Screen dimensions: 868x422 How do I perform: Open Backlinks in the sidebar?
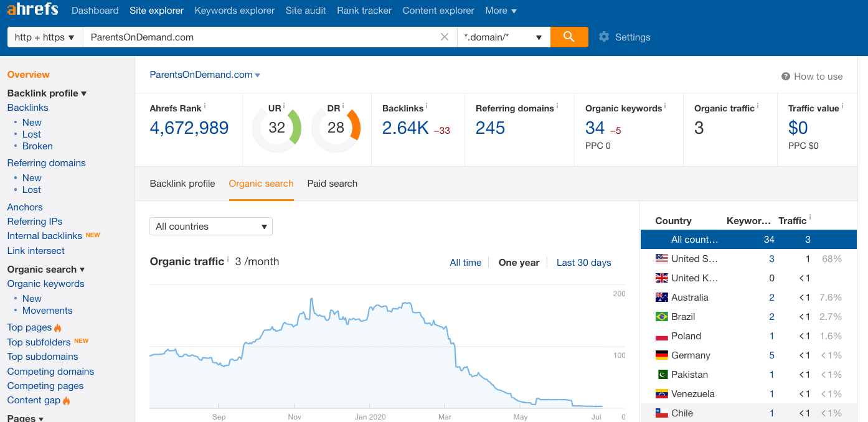28,108
